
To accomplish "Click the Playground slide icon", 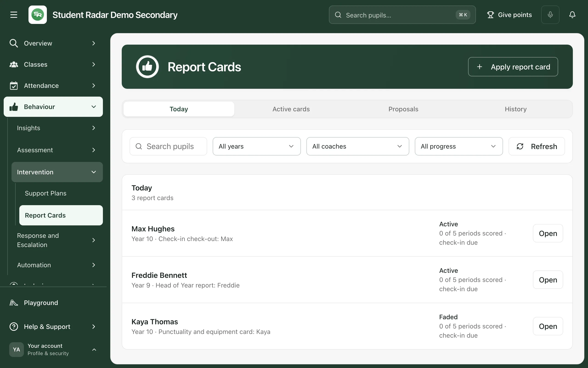I will point(14,303).
